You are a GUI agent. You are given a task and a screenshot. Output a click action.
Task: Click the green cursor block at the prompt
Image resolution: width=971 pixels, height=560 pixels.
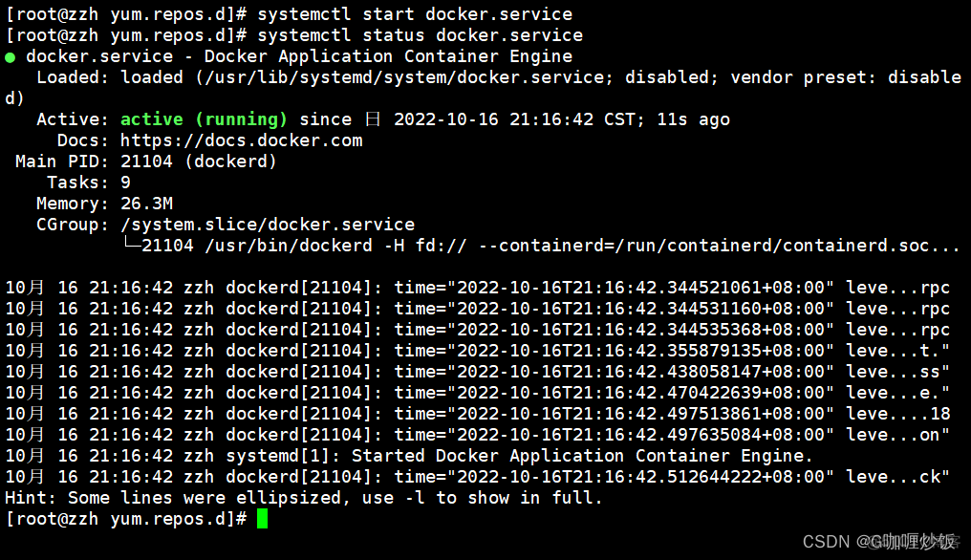coord(263,519)
